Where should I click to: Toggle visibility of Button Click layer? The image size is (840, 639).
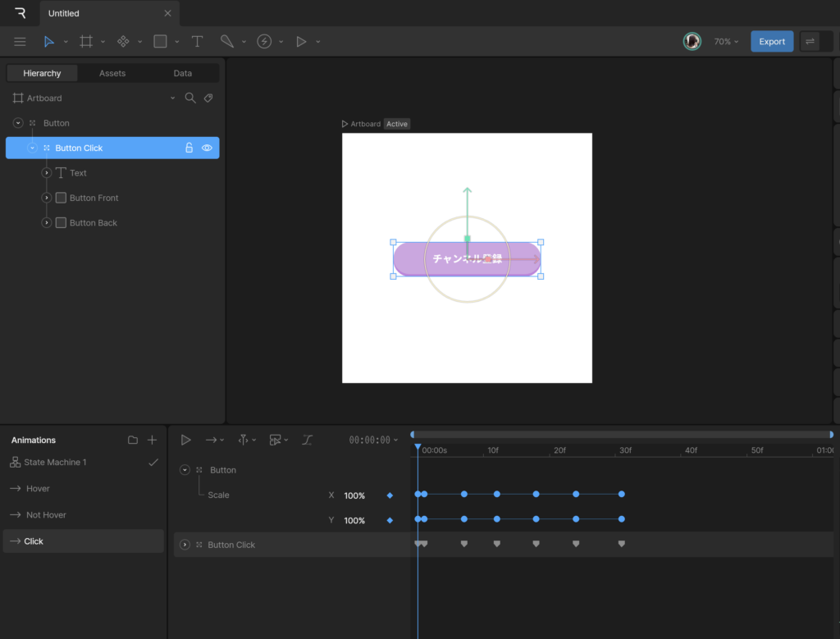click(207, 148)
